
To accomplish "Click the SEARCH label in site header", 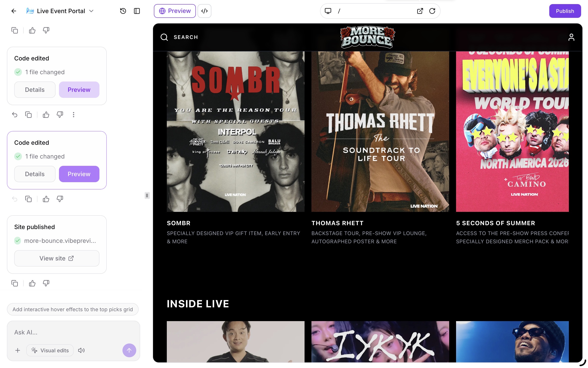I will (x=186, y=37).
